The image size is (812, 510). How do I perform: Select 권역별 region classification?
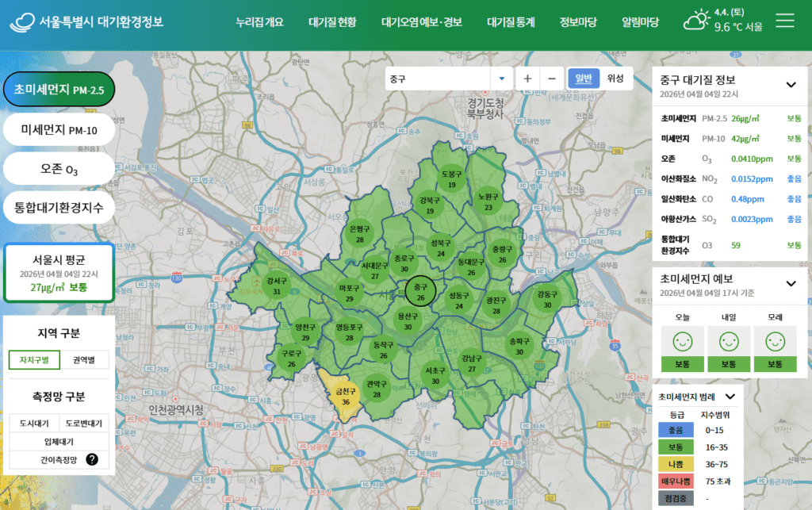86,359
